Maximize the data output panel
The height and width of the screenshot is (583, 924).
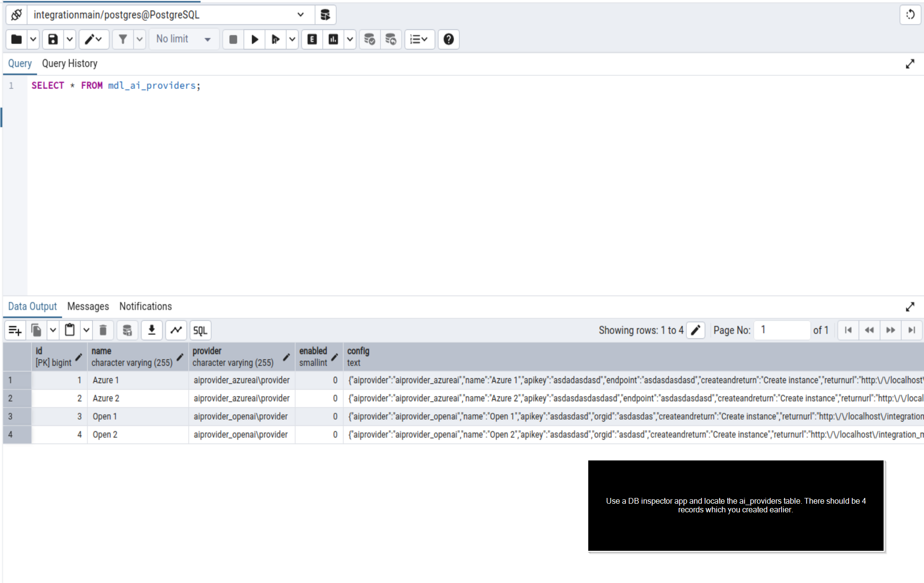coord(910,307)
